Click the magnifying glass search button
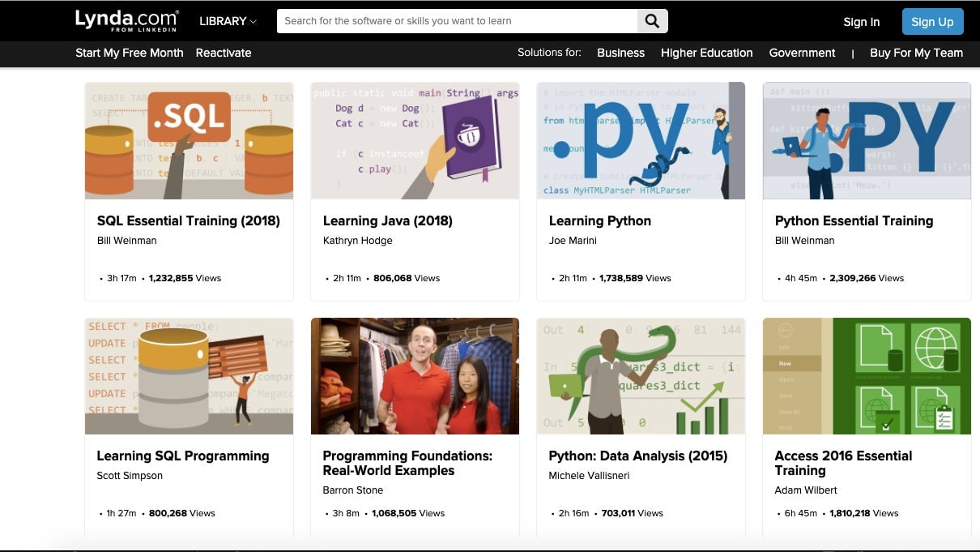980x552 pixels. [x=653, y=21]
